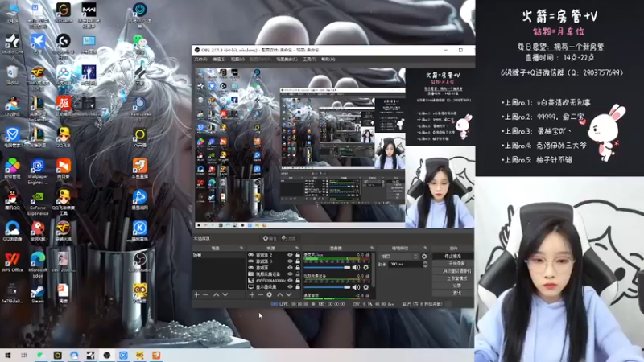644x362 pixels.
Task: Open Studio One 3 desktop shortcut
Action: [12, 45]
